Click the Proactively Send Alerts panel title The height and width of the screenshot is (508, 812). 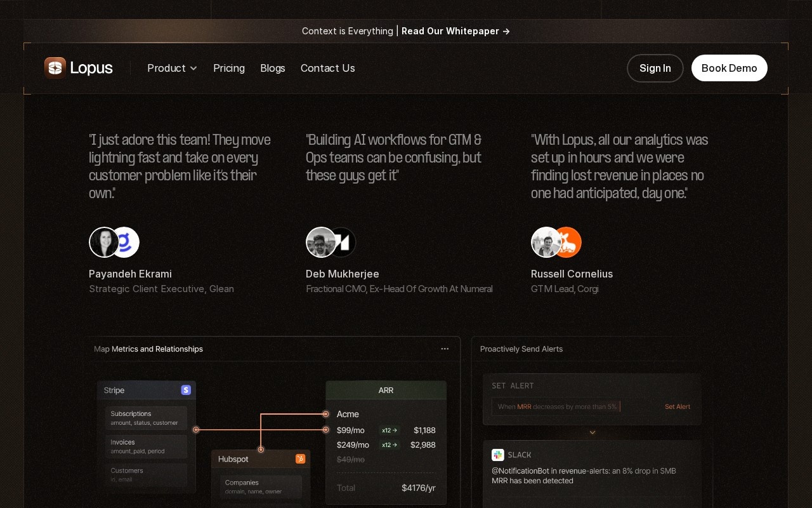[x=521, y=349]
